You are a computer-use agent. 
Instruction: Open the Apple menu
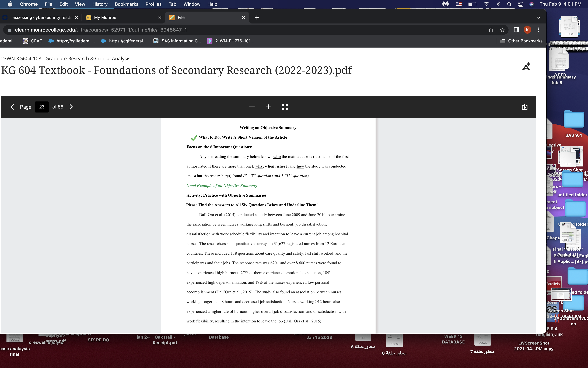click(10, 4)
